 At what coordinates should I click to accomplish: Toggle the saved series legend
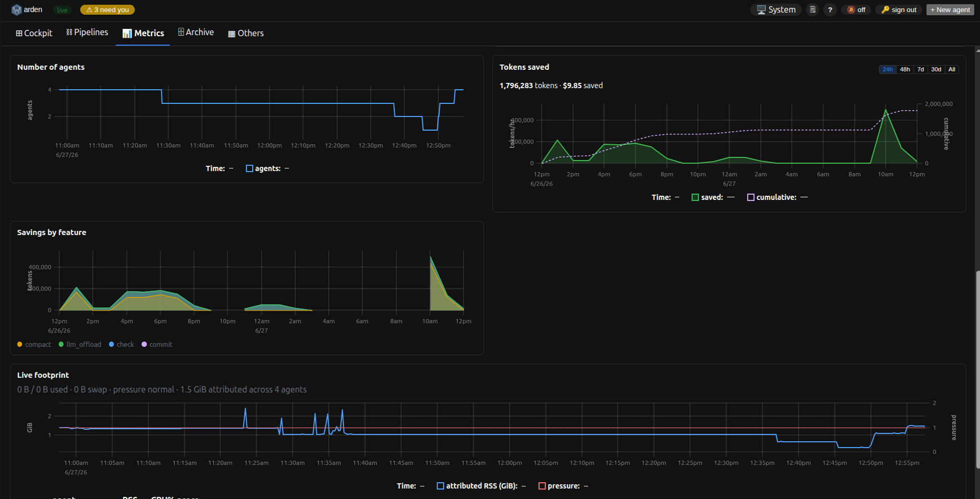pos(707,197)
